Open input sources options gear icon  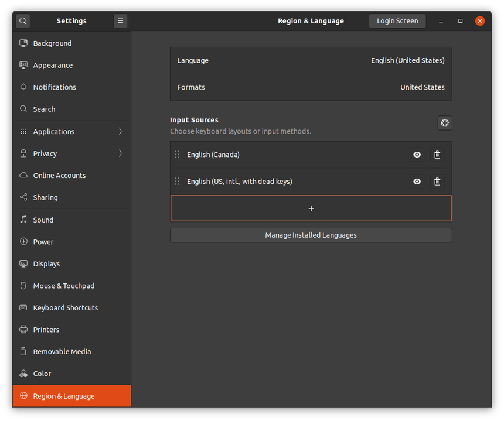[x=445, y=123]
